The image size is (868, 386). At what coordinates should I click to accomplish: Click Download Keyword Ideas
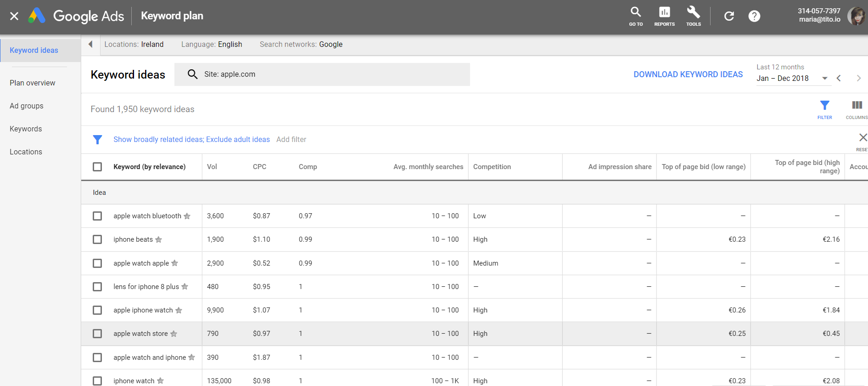point(688,74)
